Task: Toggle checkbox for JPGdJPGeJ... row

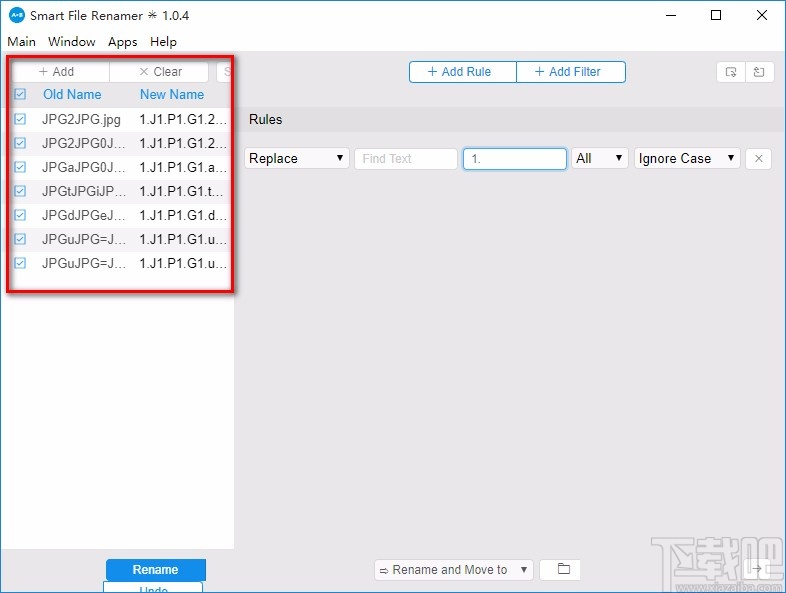Action: [x=20, y=215]
